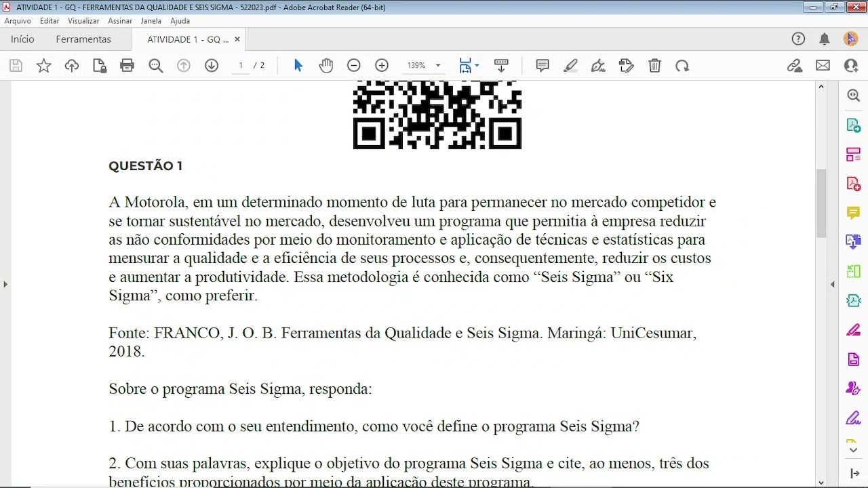Upload the file to the cloud
The image size is (868, 488).
pyautogui.click(x=71, y=66)
